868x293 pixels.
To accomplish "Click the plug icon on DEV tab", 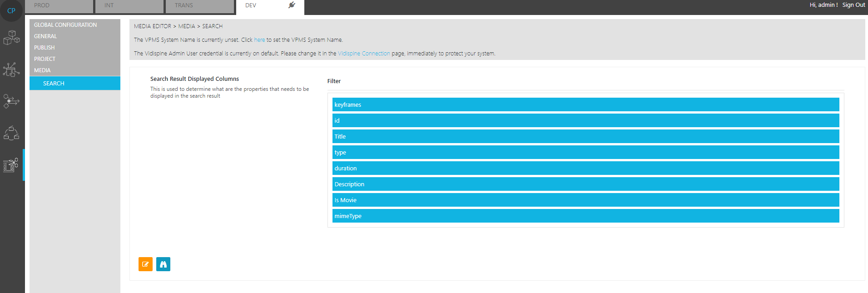I will coord(292,5).
